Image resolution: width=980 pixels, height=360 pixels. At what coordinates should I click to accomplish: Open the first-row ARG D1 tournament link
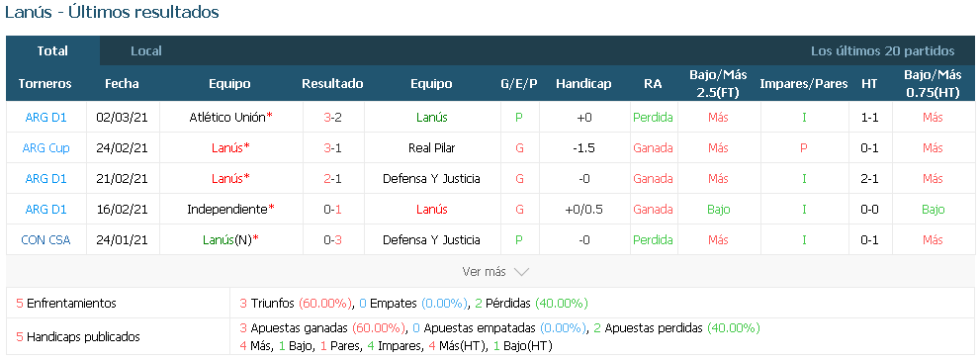pos(46,117)
